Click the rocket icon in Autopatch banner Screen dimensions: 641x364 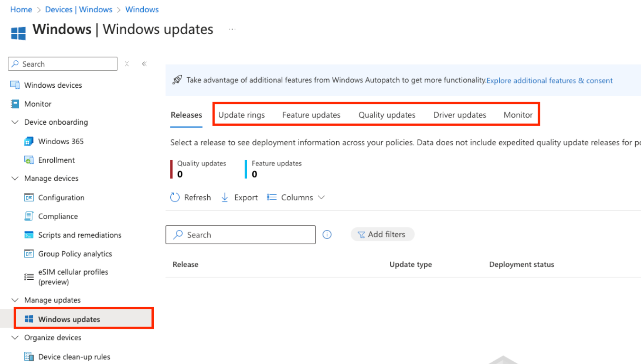point(177,80)
